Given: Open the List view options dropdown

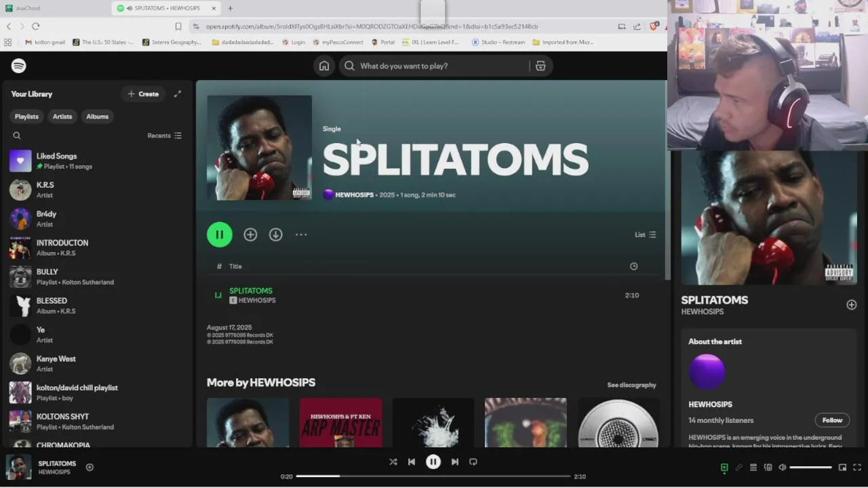Looking at the screenshot, I should click(646, 235).
